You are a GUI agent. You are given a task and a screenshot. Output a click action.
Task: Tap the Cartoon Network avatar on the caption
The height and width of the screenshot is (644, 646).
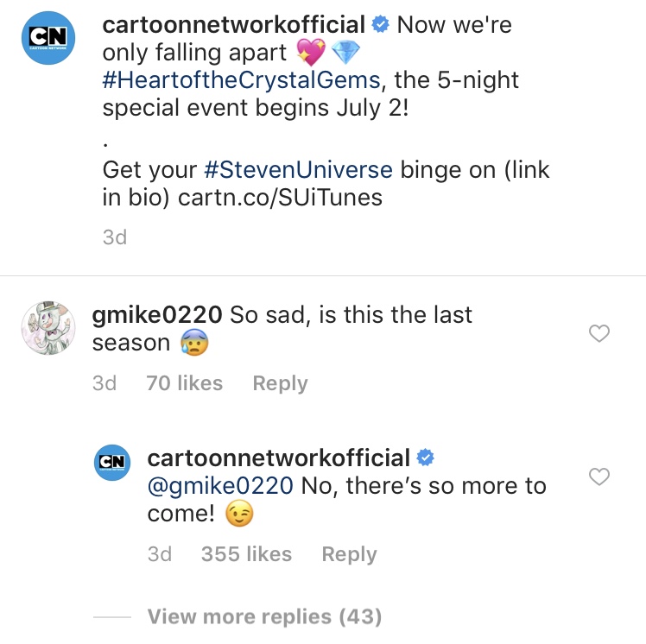[48, 40]
